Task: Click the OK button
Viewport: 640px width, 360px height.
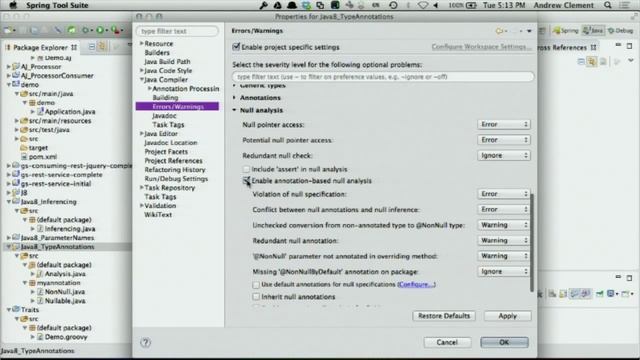Action: pos(504,342)
